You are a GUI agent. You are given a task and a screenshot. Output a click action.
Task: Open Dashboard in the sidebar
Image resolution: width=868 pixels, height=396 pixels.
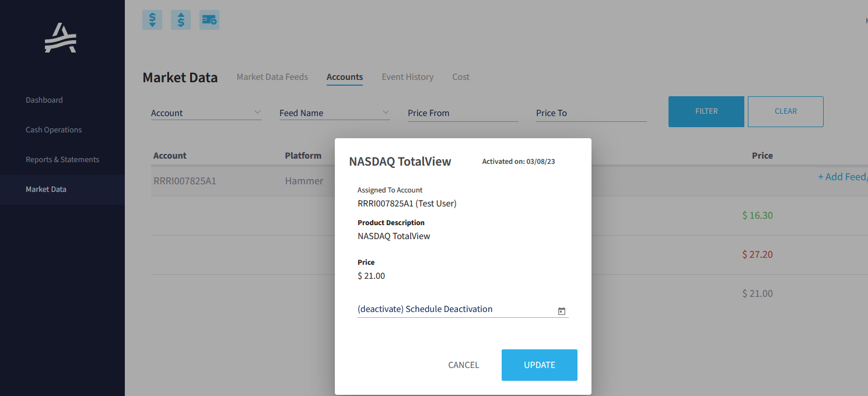(x=44, y=100)
